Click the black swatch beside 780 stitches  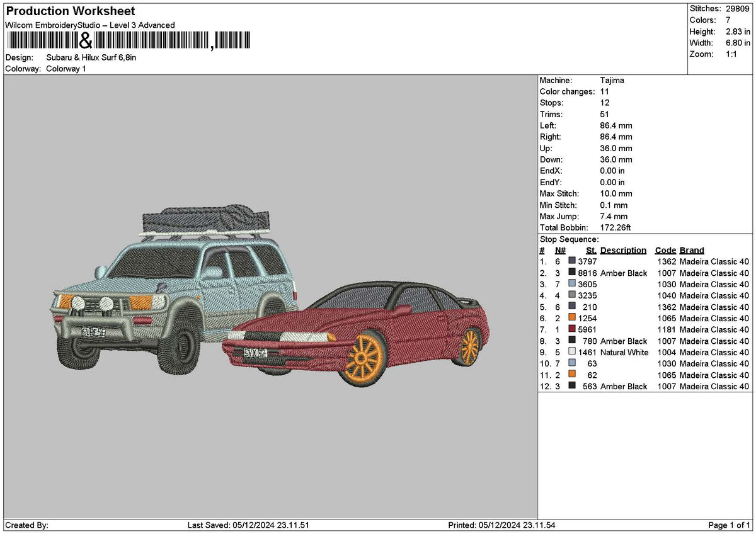point(572,340)
